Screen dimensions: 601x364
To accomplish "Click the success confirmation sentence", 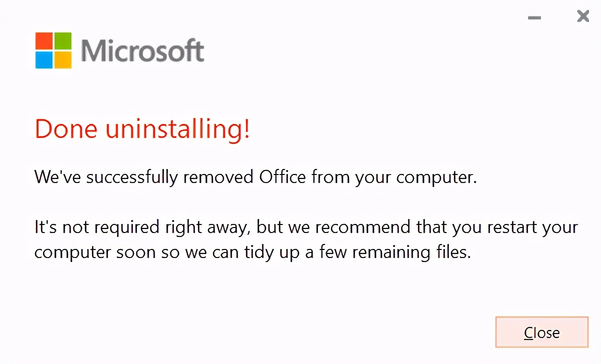I will click(255, 177).
